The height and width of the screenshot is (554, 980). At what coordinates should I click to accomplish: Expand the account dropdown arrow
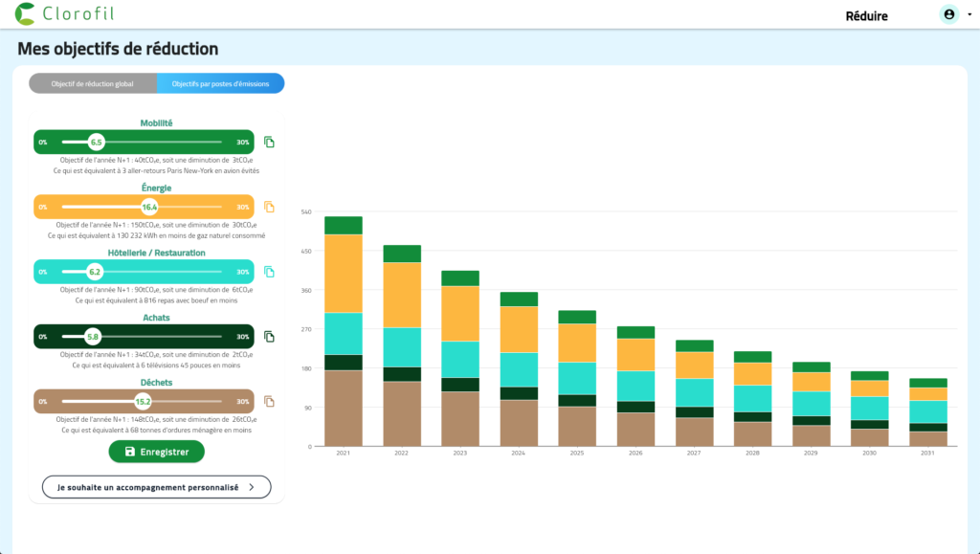969,15
